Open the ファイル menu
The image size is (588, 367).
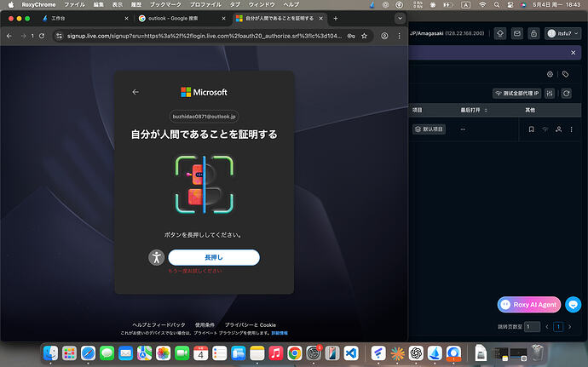point(74,5)
